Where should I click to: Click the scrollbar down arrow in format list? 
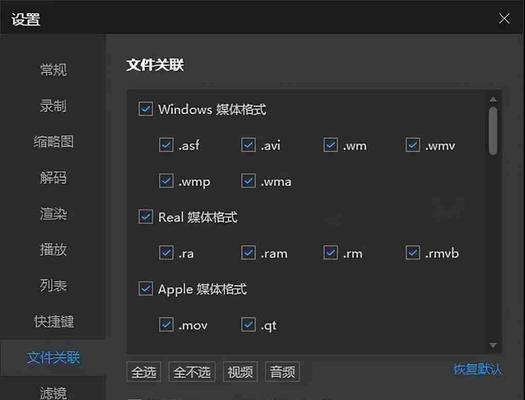coord(493,345)
